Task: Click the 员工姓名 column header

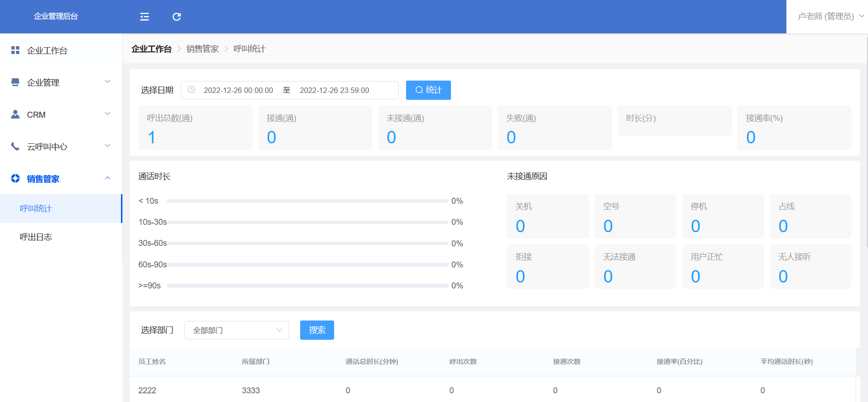Action: click(152, 362)
